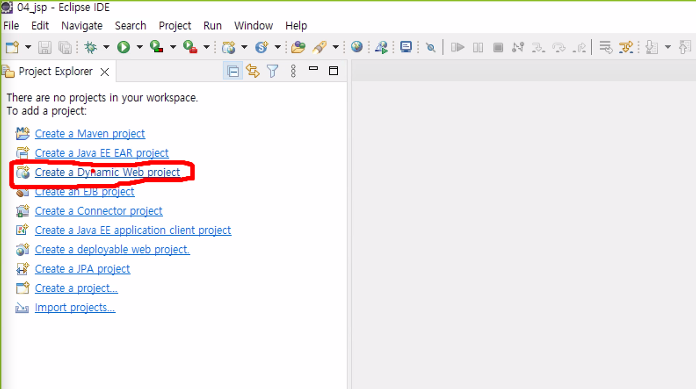Click the Drop to Frame icon
The height and width of the screenshot is (389, 696).
[x=605, y=47]
